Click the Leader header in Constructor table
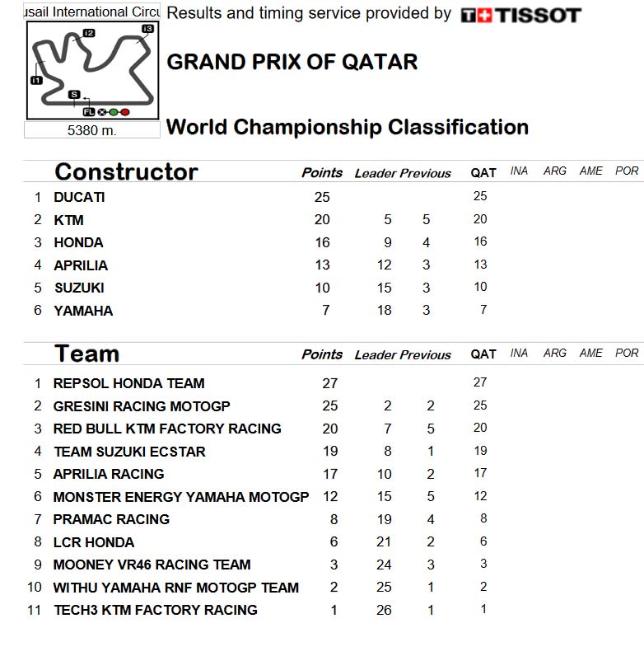Screen dimensions: 644x656 (x=375, y=173)
